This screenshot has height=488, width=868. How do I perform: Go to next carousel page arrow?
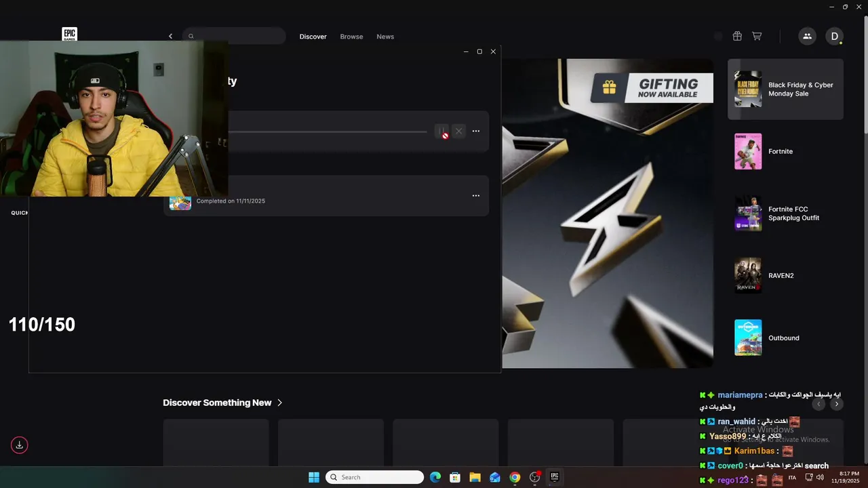click(x=837, y=404)
